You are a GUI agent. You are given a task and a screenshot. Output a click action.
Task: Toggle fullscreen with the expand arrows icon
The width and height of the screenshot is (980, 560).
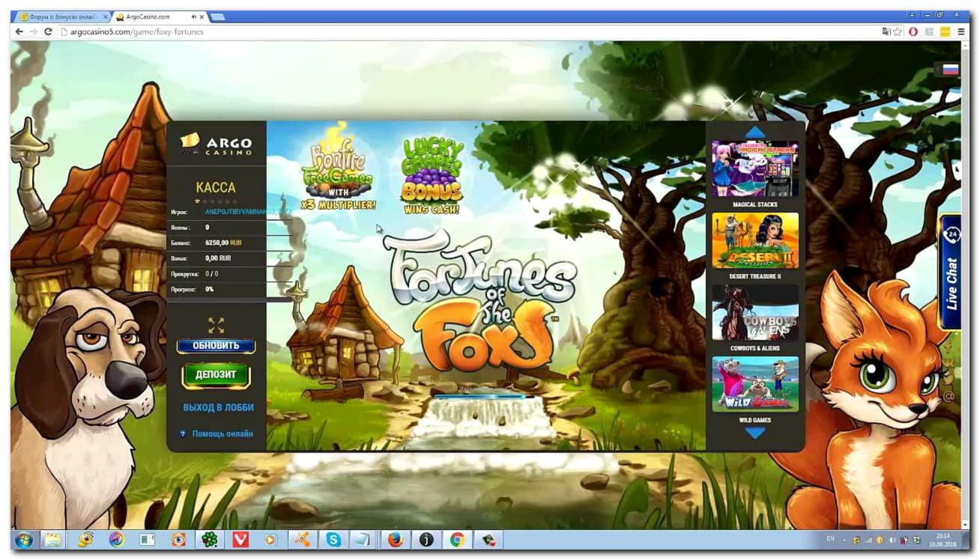pos(216,325)
